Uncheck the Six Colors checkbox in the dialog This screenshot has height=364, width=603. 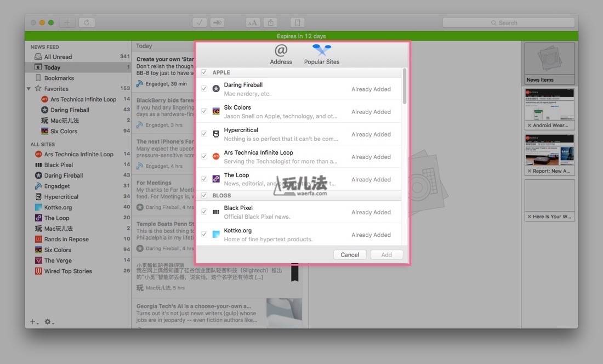[204, 111]
